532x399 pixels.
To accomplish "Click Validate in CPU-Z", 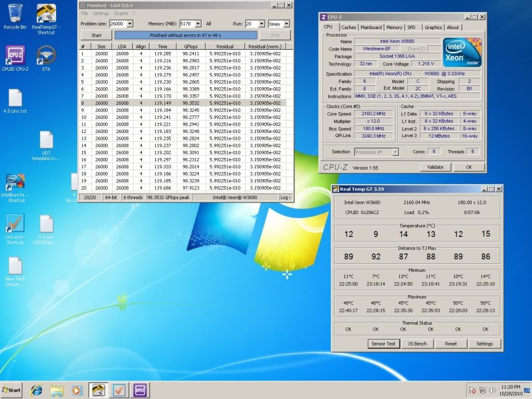I will click(435, 167).
